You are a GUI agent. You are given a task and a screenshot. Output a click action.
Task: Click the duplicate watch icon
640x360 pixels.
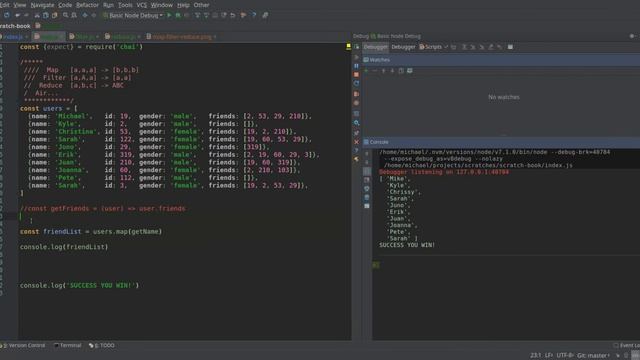point(401,71)
